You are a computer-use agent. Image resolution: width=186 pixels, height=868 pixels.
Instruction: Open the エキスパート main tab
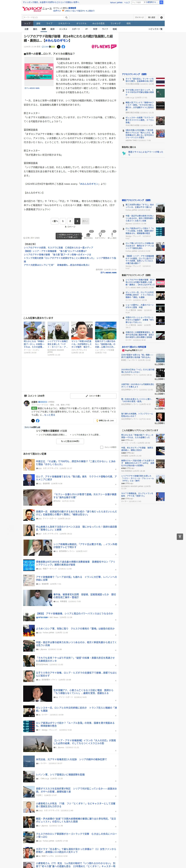tap(64, 23)
